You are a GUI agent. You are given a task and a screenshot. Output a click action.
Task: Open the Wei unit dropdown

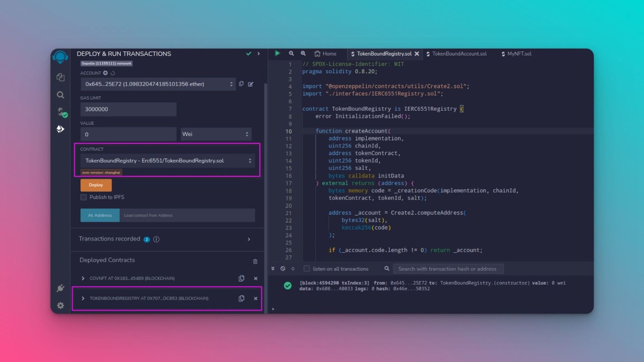coord(216,134)
